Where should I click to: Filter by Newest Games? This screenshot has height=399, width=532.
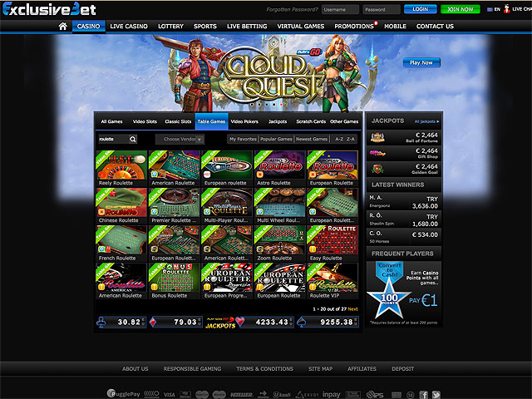(312, 139)
